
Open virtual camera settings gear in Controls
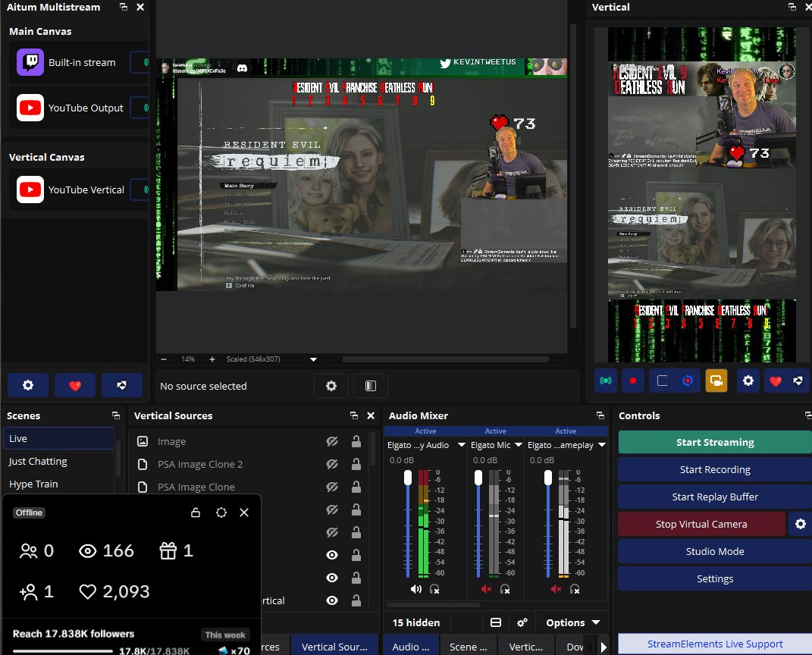point(801,524)
